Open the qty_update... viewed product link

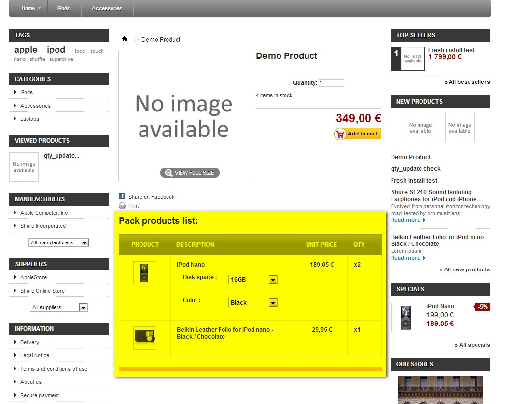click(x=61, y=156)
